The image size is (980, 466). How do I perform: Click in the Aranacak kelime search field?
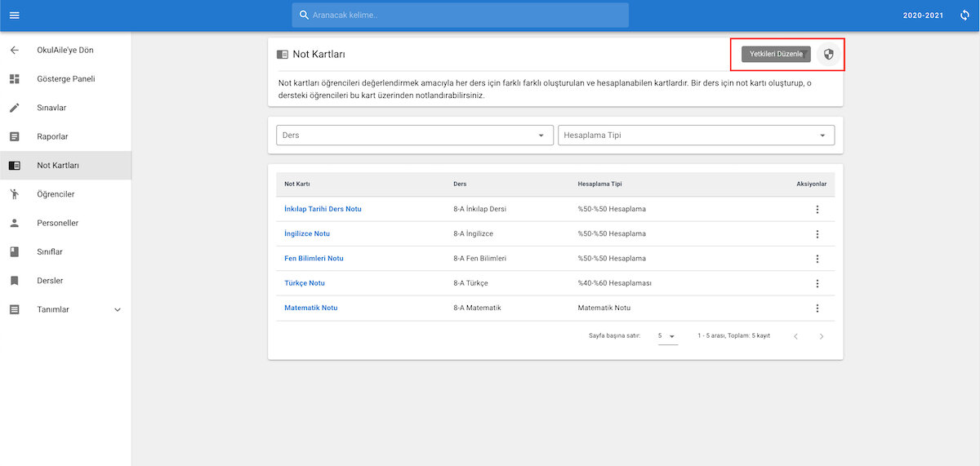tap(461, 16)
